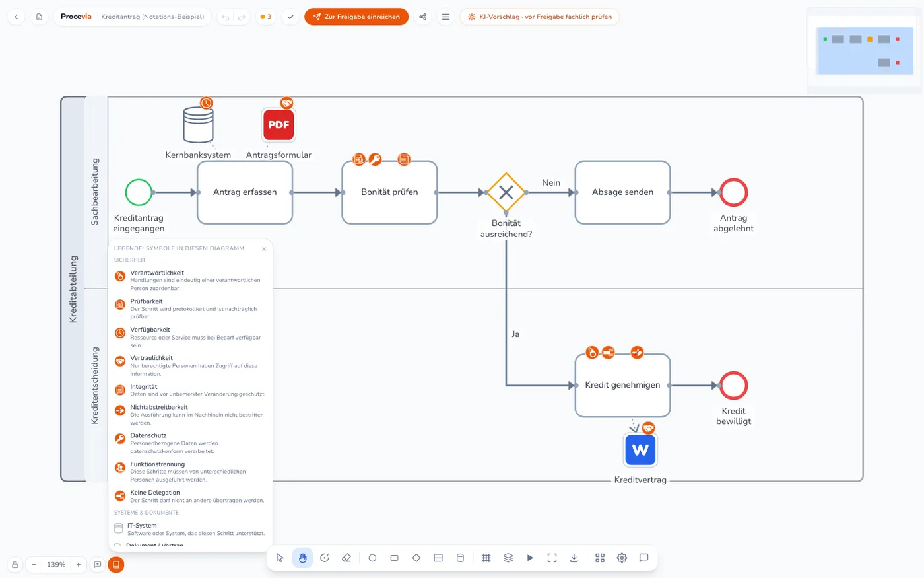The height and width of the screenshot is (578, 924).
Task: Click the 139% zoom level
Action: click(56, 565)
